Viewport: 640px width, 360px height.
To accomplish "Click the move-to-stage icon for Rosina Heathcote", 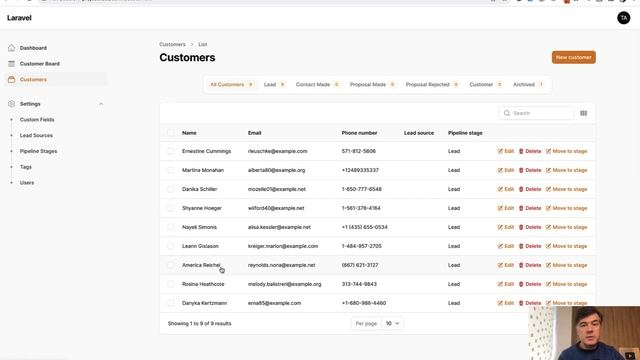I will point(548,284).
